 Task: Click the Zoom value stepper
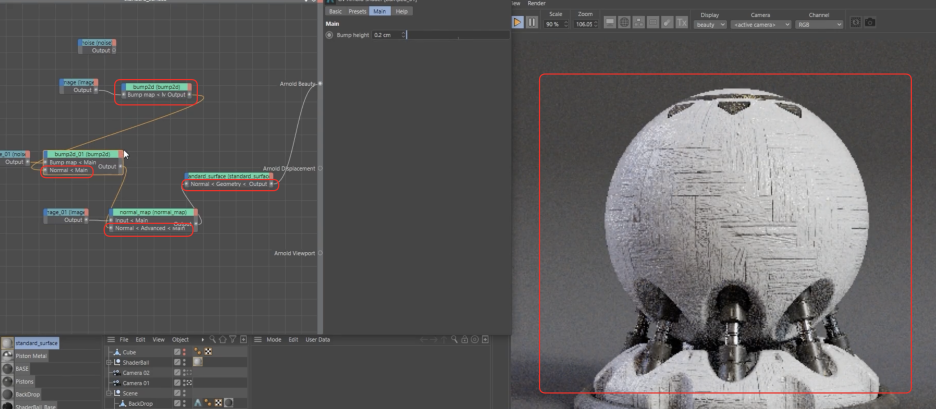click(x=595, y=24)
